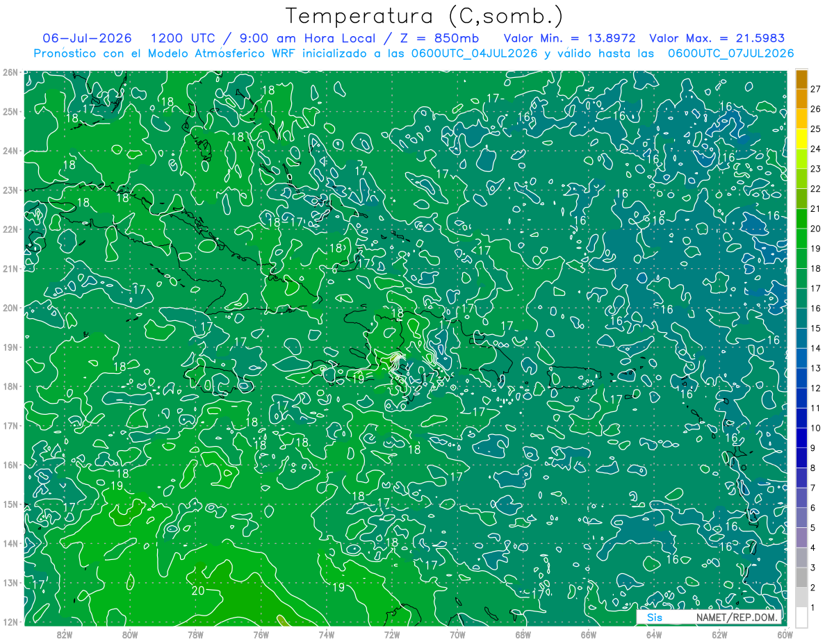Click the '76W' longitude axis label
The height and width of the screenshot is (644, 834).
click(261, 634)
